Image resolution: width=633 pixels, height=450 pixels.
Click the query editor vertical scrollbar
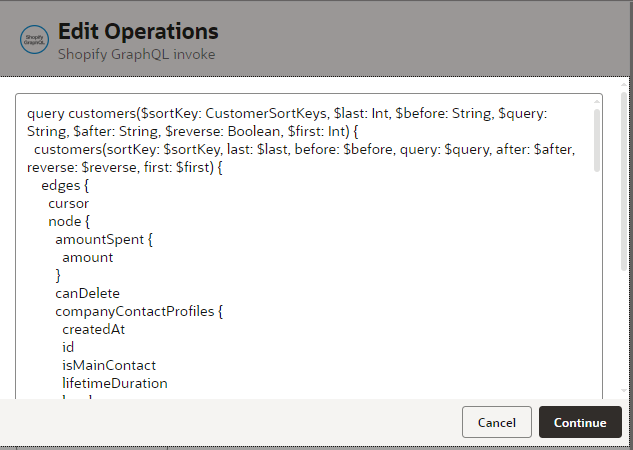tap(596, 140)
